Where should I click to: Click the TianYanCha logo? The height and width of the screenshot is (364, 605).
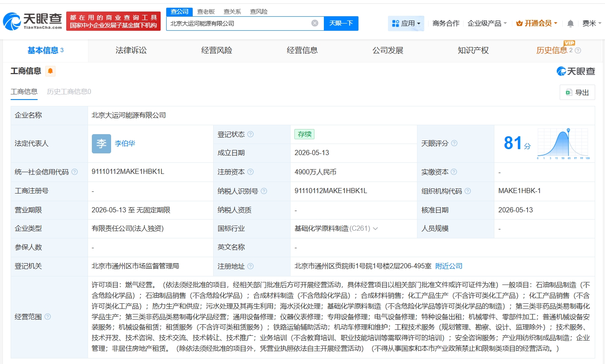click(x=32, y=21)
